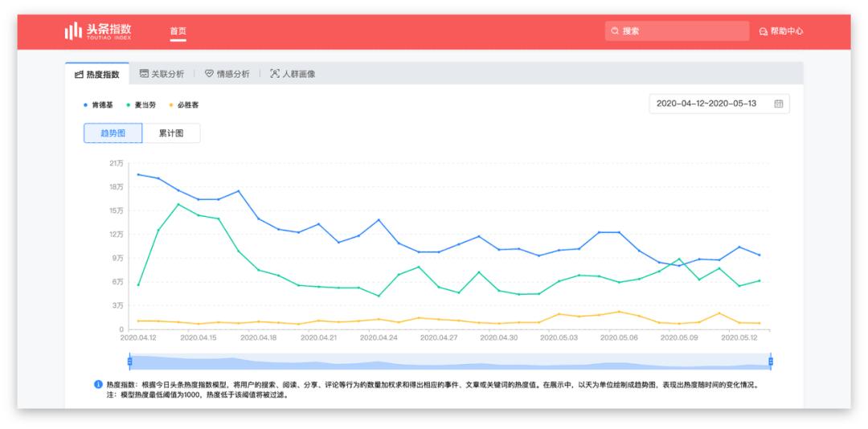
Task: Toggle 麦当劳 series in legend
Action: click(141, 104)
